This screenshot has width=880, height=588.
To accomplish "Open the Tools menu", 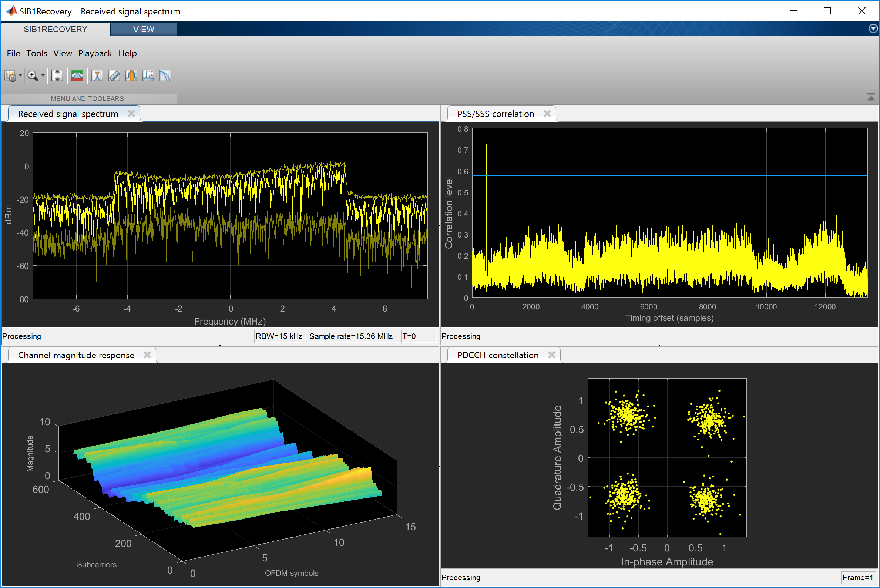I will click(36, 53).
